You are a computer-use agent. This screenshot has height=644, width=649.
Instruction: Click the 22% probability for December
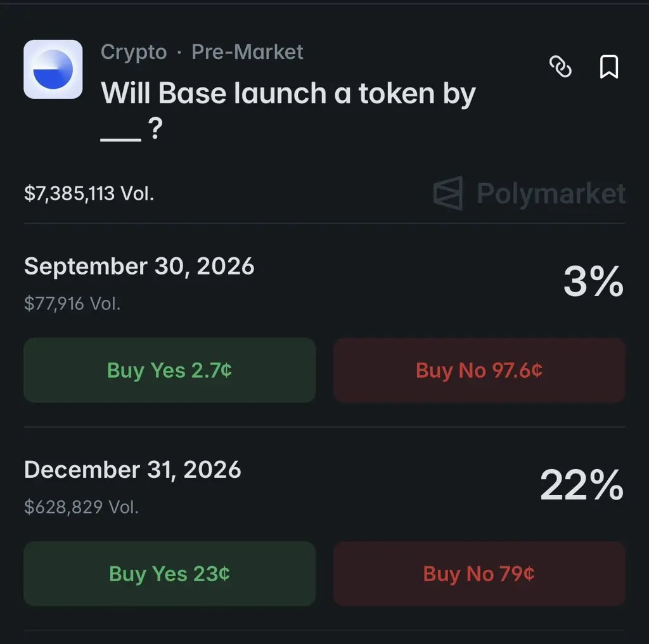(x=582, y=485)
